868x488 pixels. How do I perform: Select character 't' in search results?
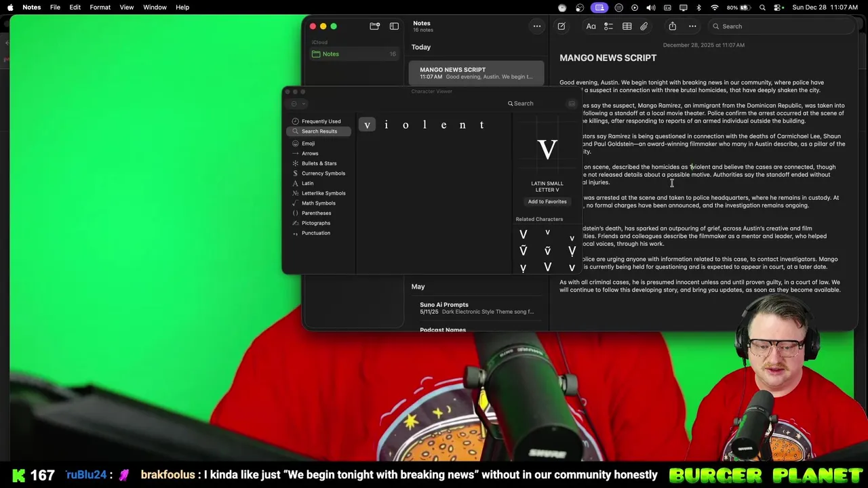pos(482,125)
